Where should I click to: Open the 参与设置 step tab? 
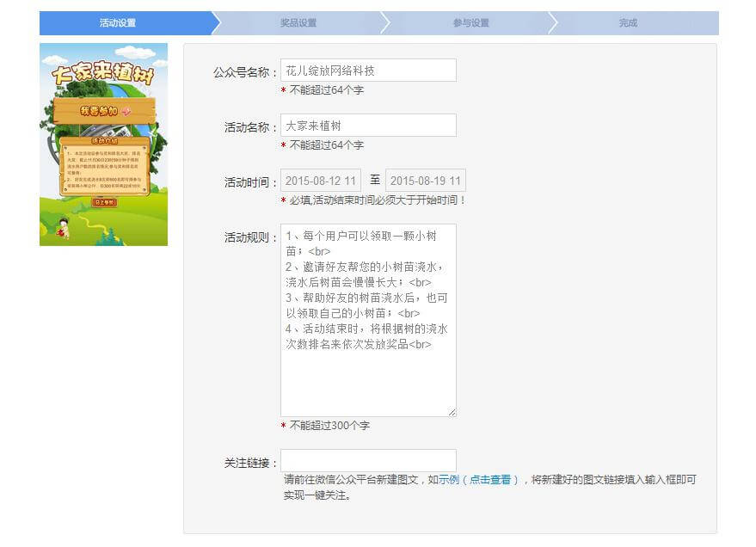470,23
